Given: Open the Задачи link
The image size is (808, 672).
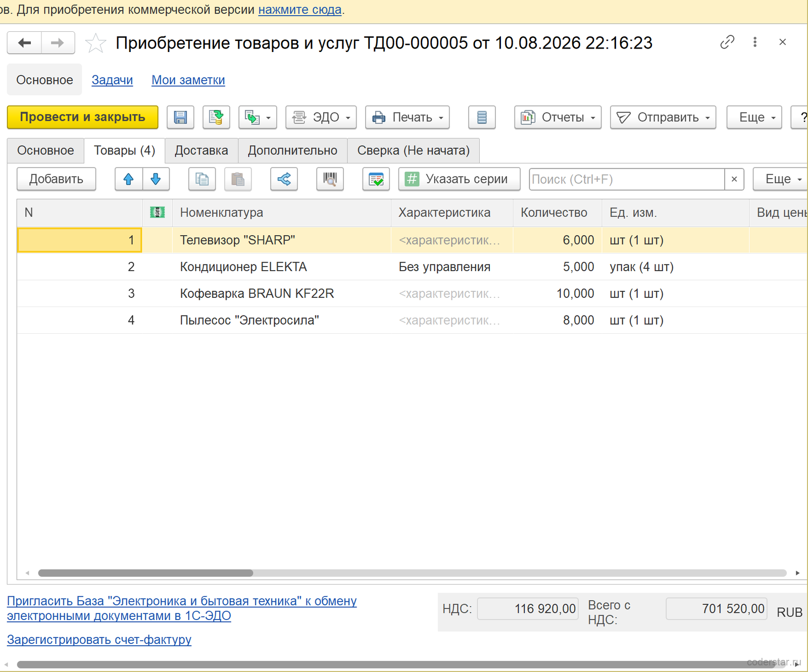Looking at the screenshot, I should pyautogui.click(x=112, y=80).
